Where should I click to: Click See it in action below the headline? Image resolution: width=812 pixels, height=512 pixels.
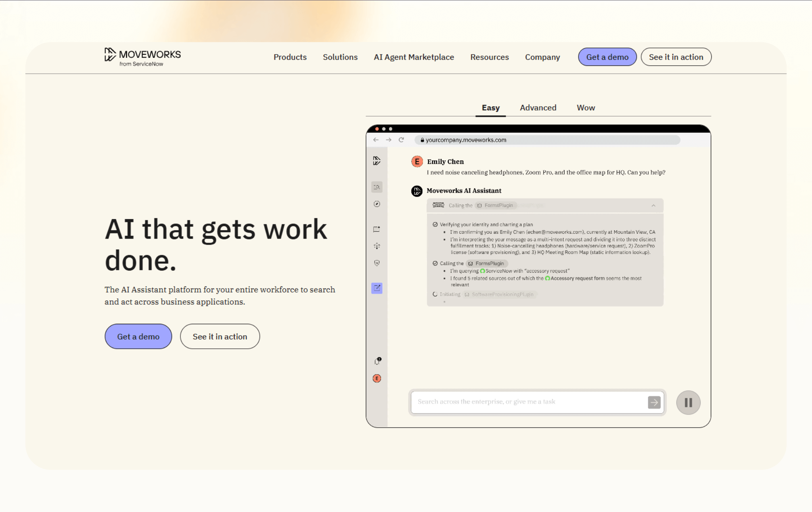(x=220, y=336)
